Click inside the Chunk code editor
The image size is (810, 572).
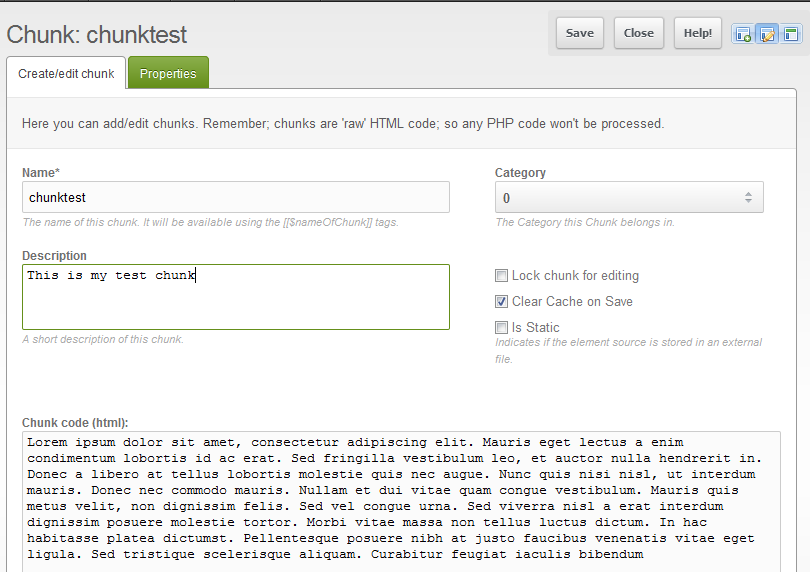tap(400, 498)
